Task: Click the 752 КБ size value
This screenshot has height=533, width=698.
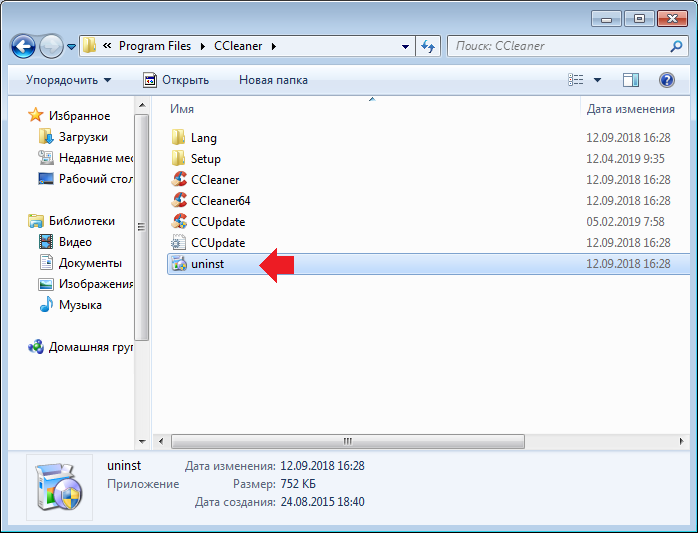Action: 298,484
